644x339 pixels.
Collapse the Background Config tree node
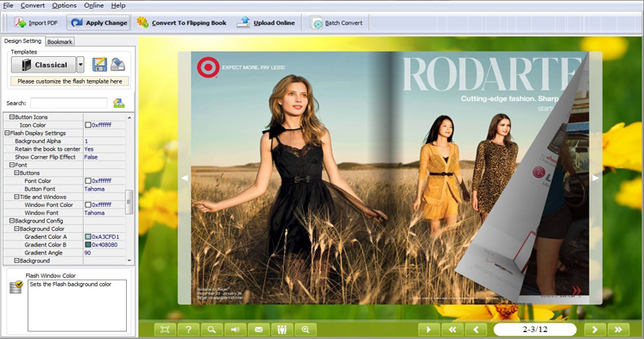(12, 221)
